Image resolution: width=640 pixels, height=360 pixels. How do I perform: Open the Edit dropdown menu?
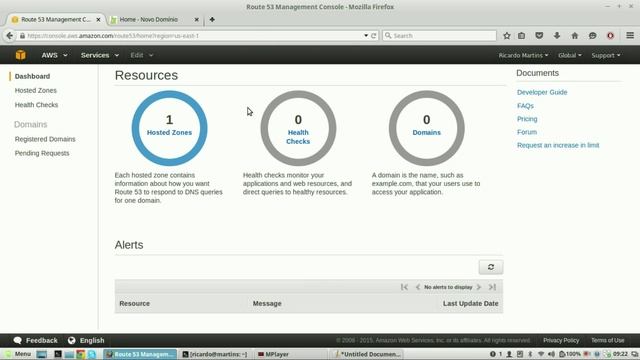[x=142, y=55]
